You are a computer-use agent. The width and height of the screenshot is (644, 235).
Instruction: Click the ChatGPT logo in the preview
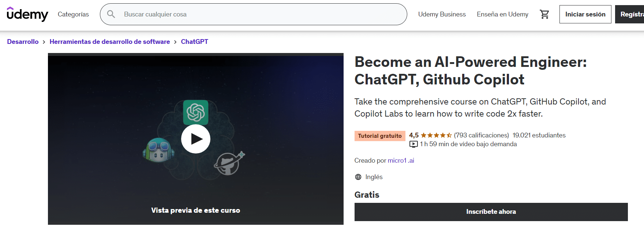tap(196, 113)
